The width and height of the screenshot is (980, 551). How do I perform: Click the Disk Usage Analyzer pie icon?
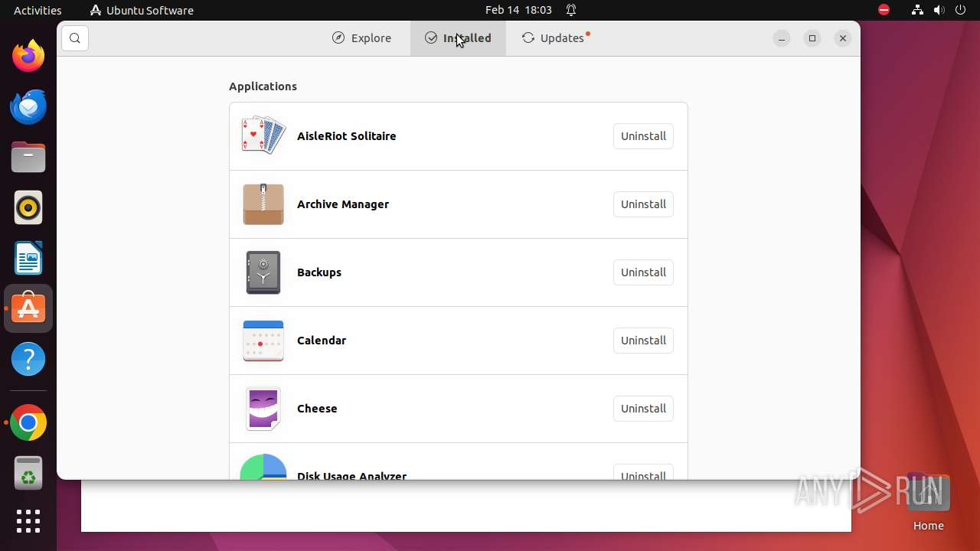[263, 467]
